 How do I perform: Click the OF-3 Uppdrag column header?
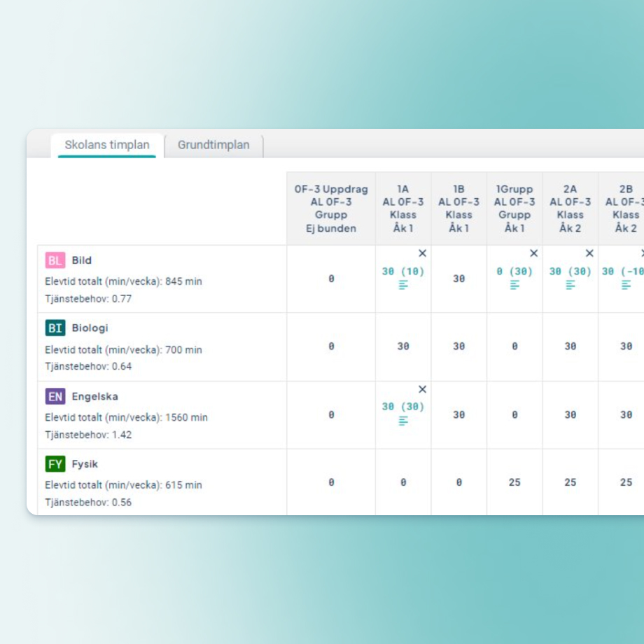[x=331, y=209]
